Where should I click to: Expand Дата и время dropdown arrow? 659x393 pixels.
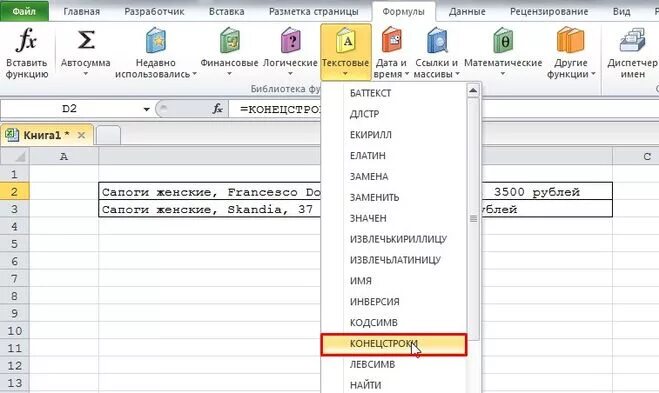tap(406, 74)
